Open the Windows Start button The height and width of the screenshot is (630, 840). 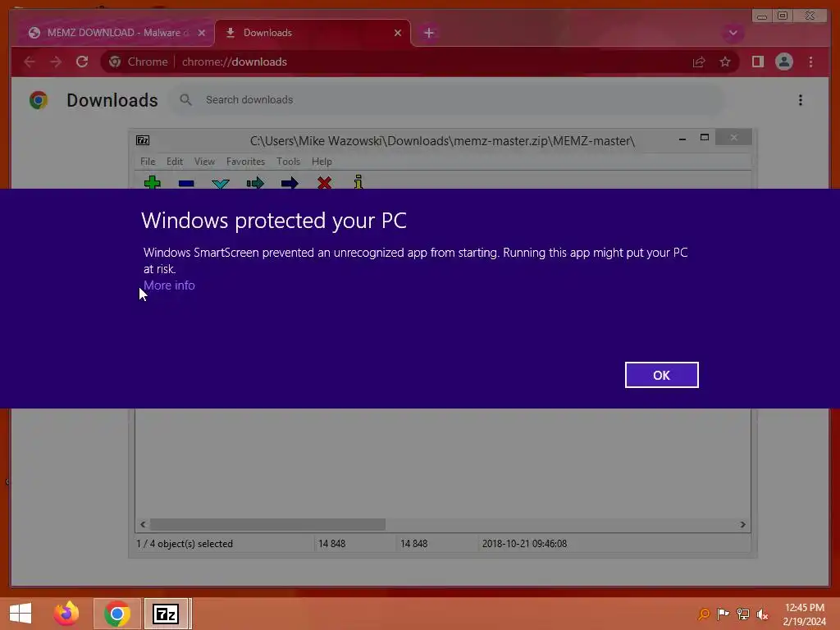click(x=21, y=614)
